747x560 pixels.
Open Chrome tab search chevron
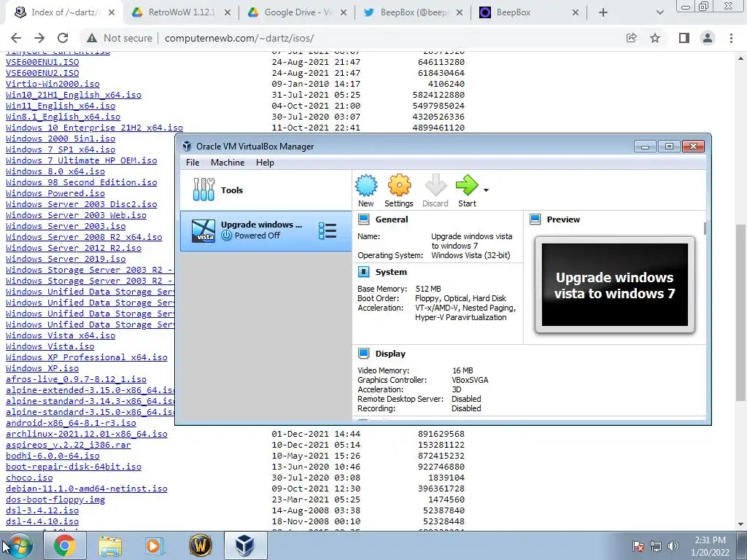(659, 12)
